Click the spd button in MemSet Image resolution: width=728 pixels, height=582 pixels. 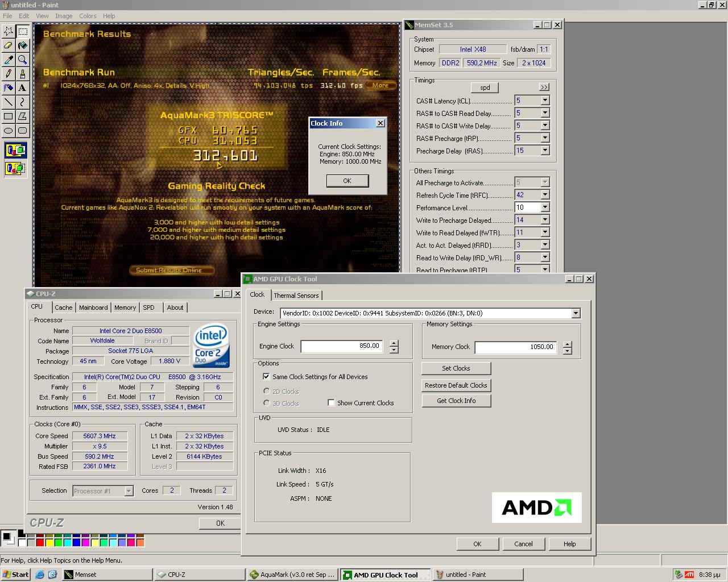coord(485,88)
